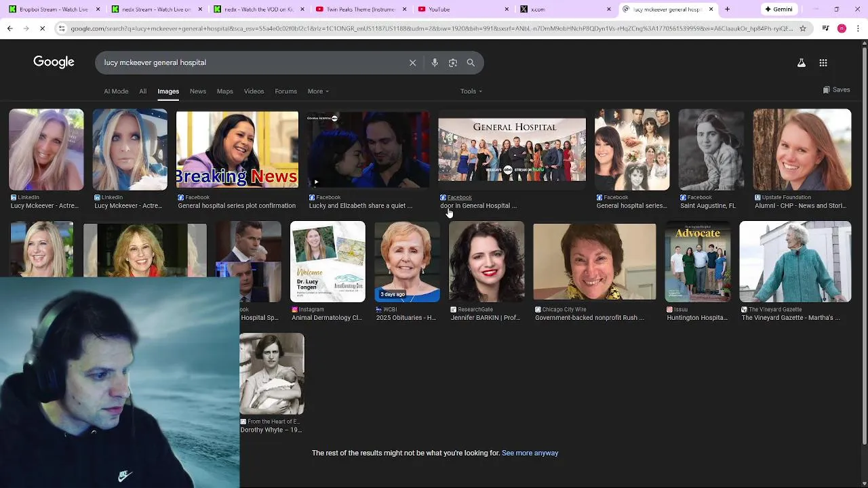The height and width of the screenshot is (488, 868).
Task: Open 'The Vineyard Gazette - Martha's' caption link
Action: point(791,318)
